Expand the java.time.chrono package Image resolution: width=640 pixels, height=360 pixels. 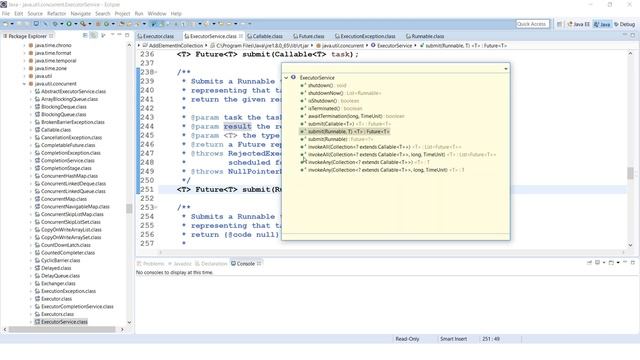(x=24, y=45)
